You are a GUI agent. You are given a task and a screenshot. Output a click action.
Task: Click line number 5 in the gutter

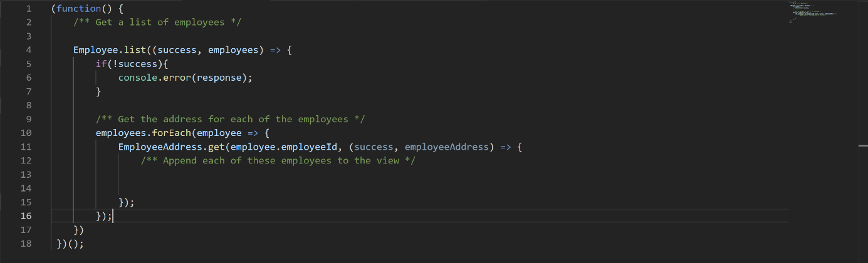pyautogui.click(x=28, y=64)
